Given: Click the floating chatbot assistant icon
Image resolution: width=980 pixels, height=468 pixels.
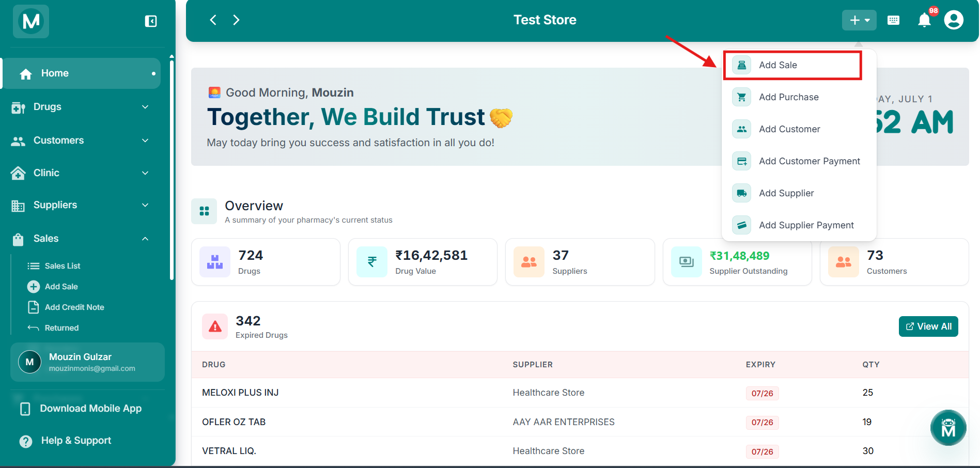Looking at the screenshot, I should pos(948,428).
